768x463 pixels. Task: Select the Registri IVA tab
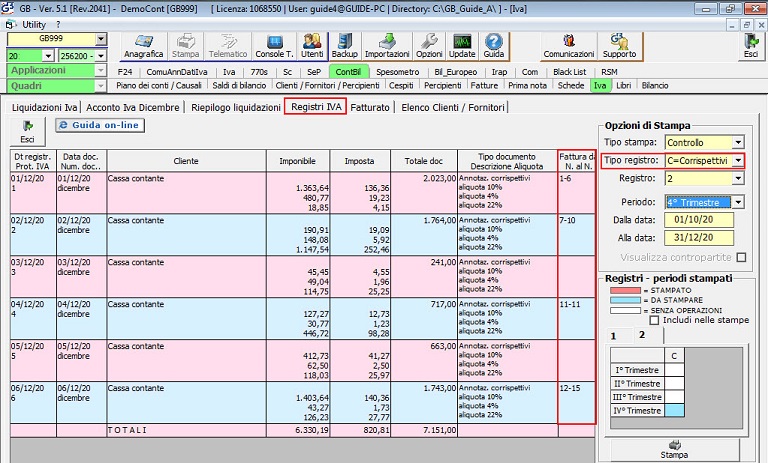[316, 107]
